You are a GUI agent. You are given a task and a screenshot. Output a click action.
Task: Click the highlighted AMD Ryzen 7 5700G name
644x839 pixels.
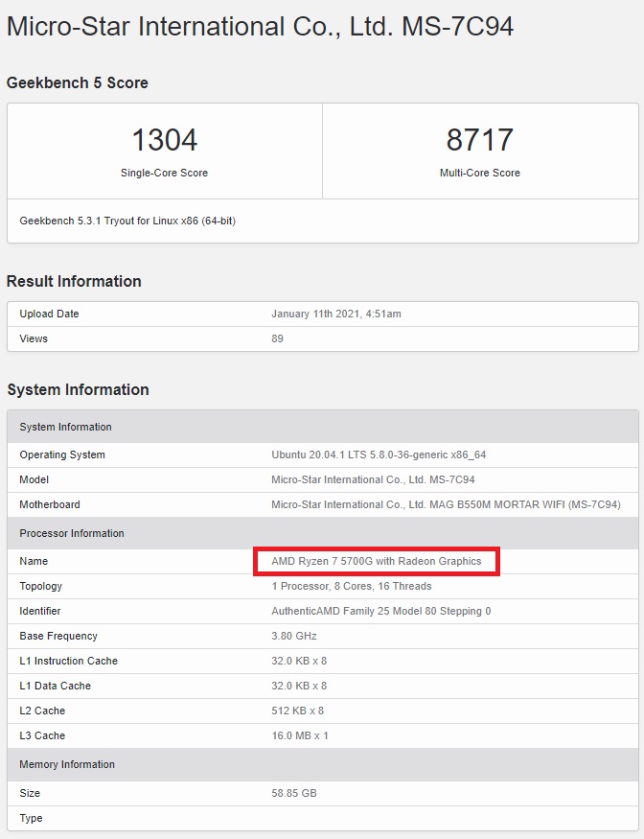pyautogui.click(x=377, y=561)
